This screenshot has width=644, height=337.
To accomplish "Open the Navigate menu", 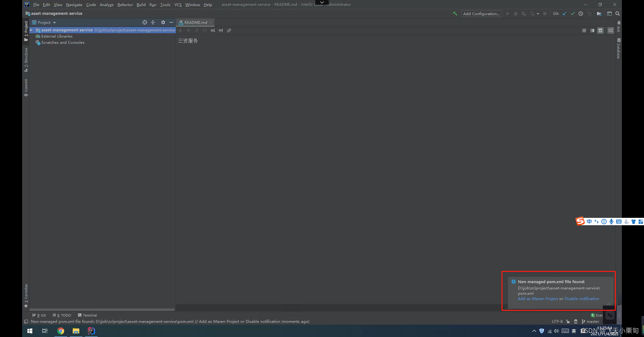I will click(74, 5).
